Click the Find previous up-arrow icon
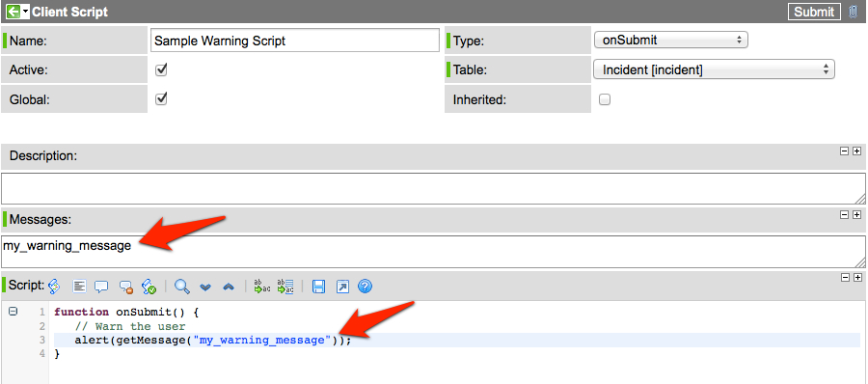The width and height of the screenshot is (868, 384). [x=229, y=287]
